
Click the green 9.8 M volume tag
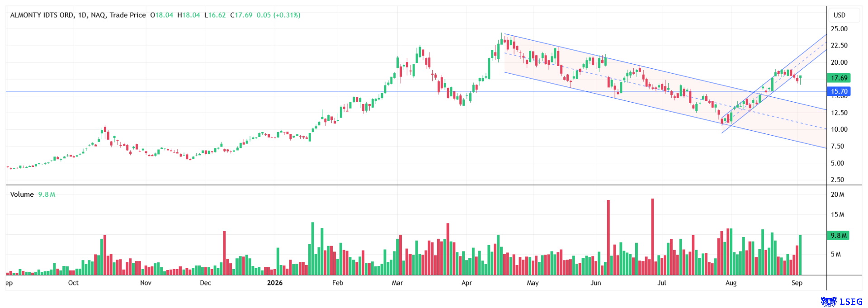838,235
